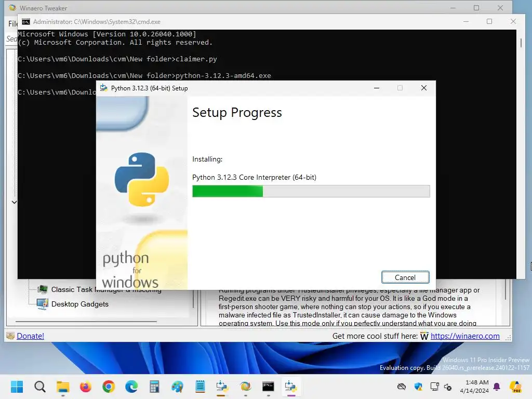Click the Winaero Tweaker title bar icon
532x399 pixels.
pyautogui.click(x=12, y=7)
